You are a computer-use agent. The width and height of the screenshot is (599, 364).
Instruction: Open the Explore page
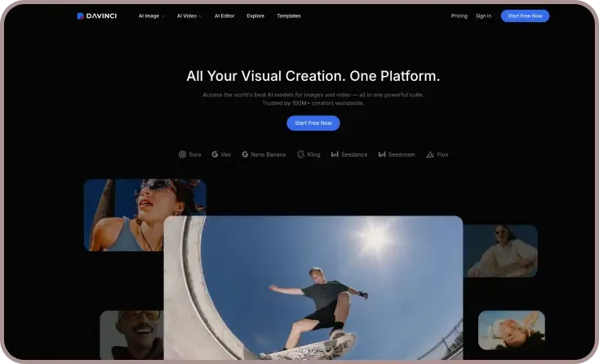255,16
